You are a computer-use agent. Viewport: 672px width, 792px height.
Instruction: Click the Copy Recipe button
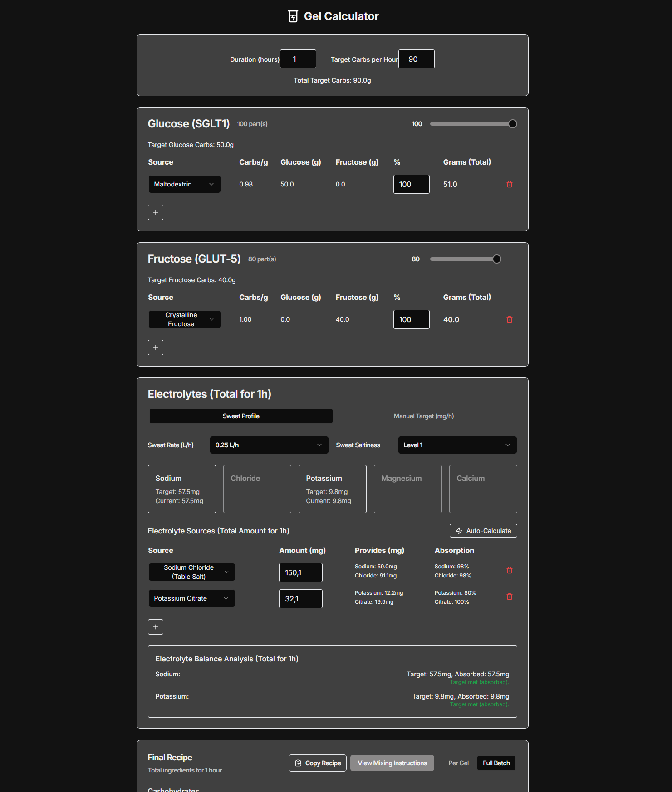318,763
